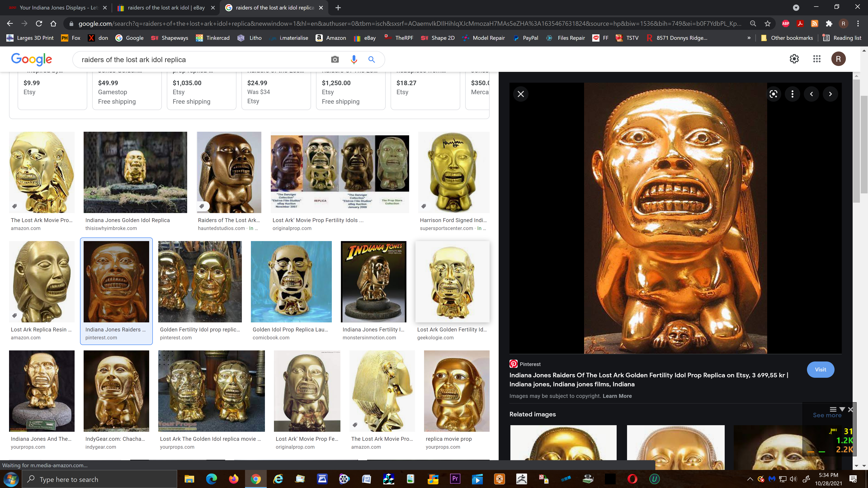
Task: Open the widget overlay dropdown arrow
Action: coord(842,409)
